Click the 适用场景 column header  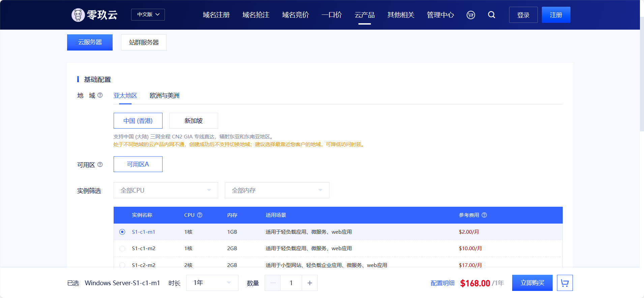pos(276,215)
